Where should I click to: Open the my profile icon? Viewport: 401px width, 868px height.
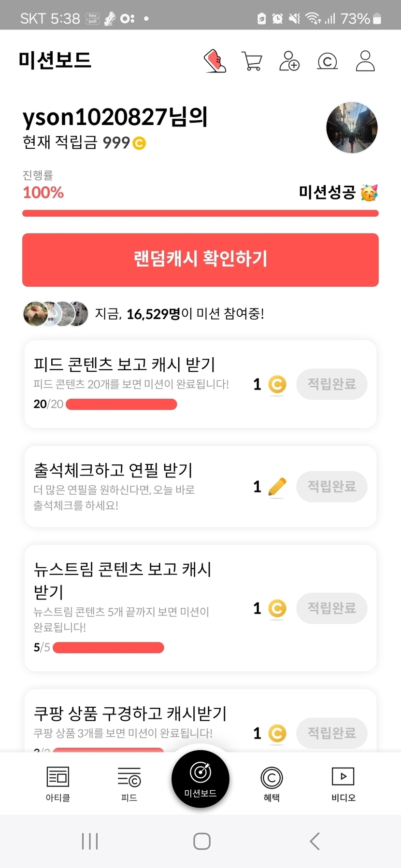click(365, 61)
